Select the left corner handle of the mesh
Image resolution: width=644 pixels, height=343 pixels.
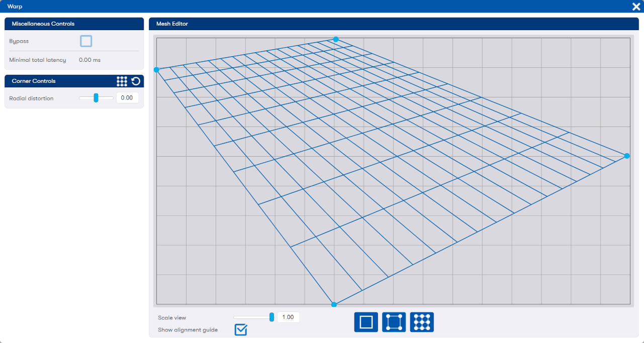[x=156, y=70]
